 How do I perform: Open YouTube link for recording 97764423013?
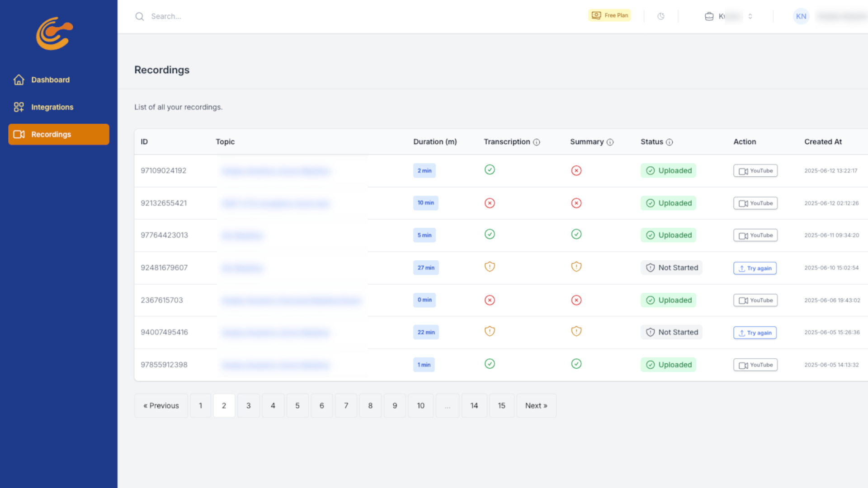click(755, 235)
